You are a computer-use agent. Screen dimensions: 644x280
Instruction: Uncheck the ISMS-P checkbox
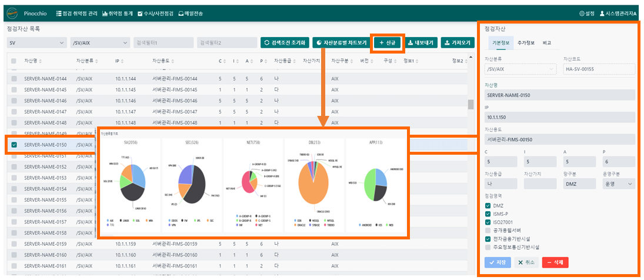488,214
